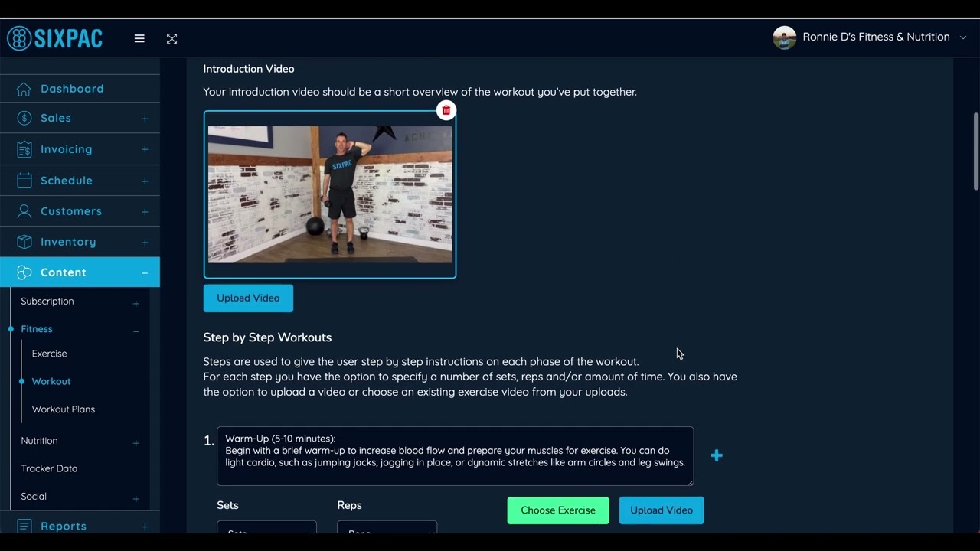
Task: Click the page vertical scrollbar
Action: 976,152
